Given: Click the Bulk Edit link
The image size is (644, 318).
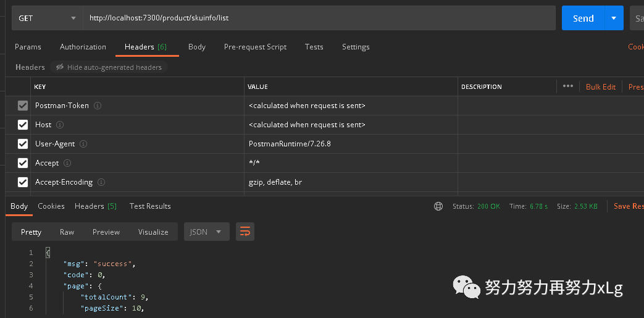Looking at the screenshot, I should [601, 86].
